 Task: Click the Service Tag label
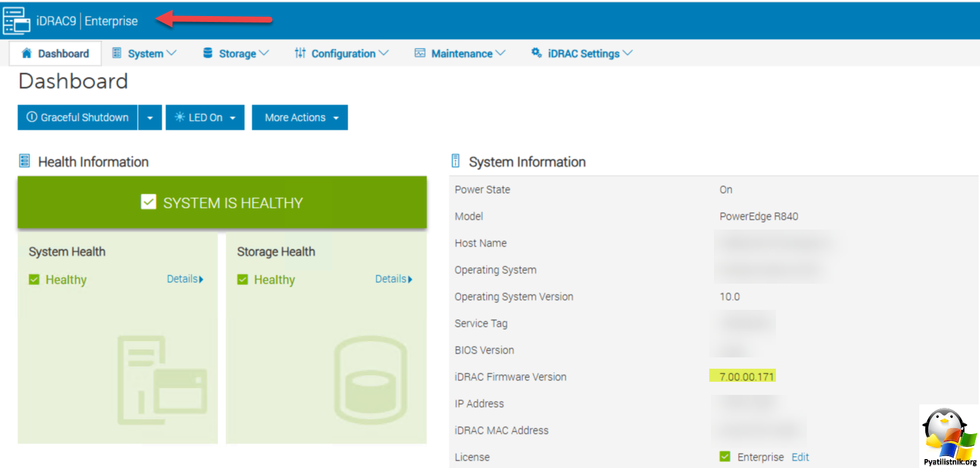(481, 323)
